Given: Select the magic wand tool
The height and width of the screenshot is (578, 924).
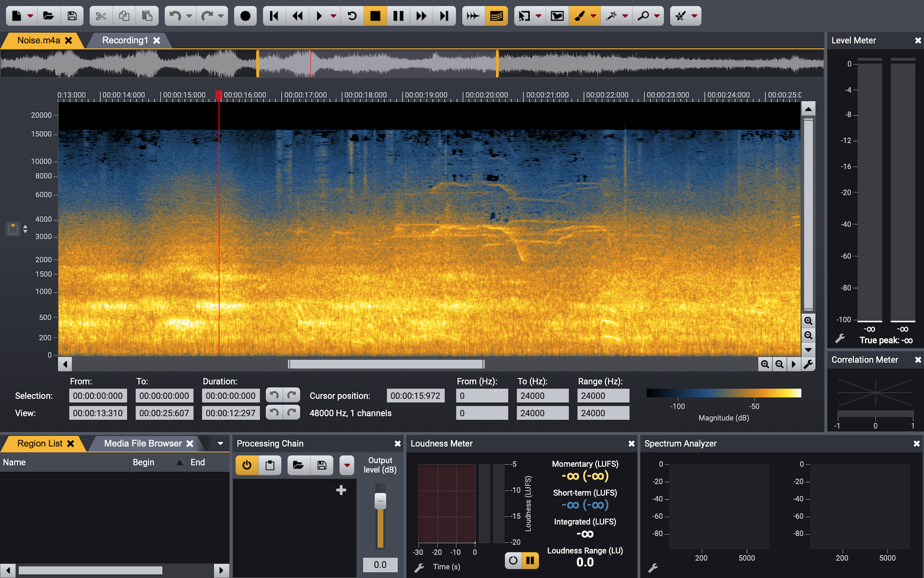Looking at the screenshot, I should coord(611,16).
